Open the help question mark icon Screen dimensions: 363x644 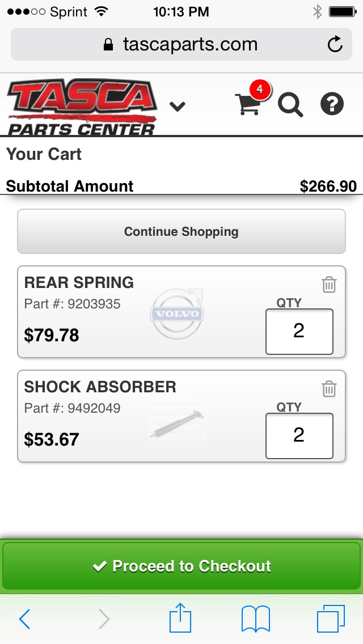click(332, 104)
